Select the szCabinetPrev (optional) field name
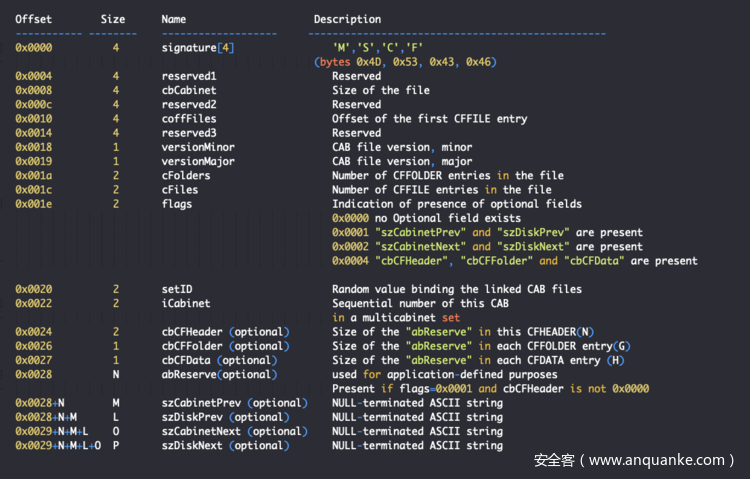This screenshot has width=750, height=479. click(x=230, y=402)
